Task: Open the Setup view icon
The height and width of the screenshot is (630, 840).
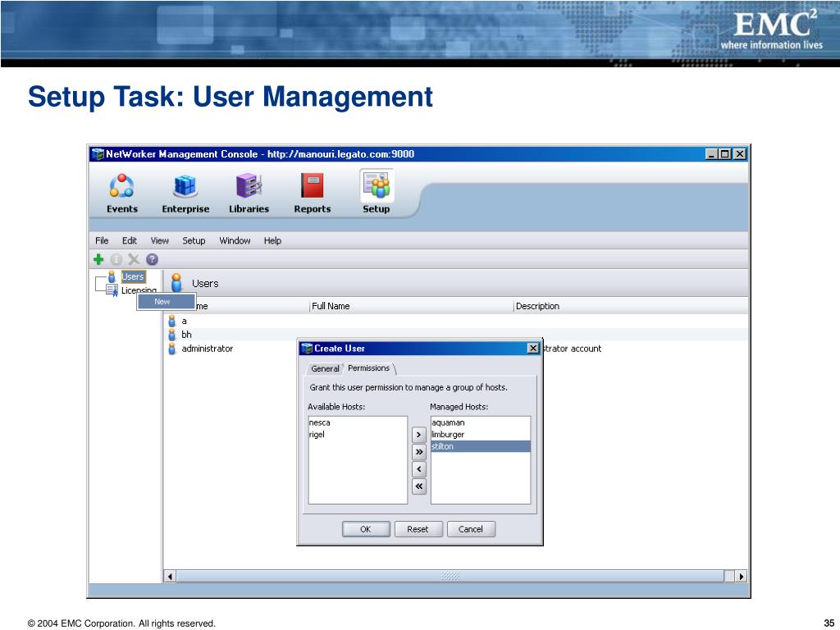Action: tap(377, 186)
